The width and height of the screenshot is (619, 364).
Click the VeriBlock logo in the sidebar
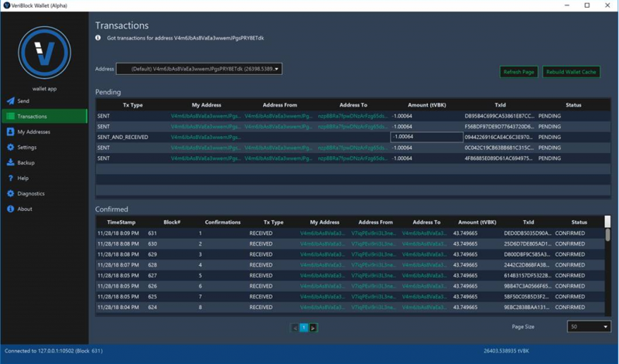coord(44,53)
